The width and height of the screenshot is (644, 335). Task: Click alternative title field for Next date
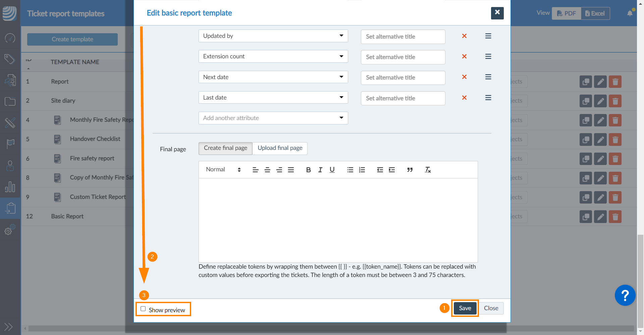[x=403, y=77]
